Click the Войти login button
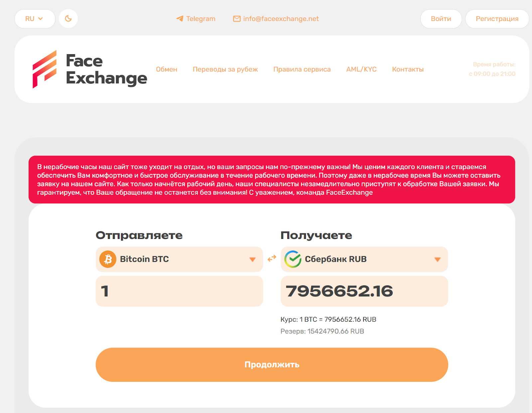This screenshot has width=532, height=413. pyautogui.click(x=441, y=19)
